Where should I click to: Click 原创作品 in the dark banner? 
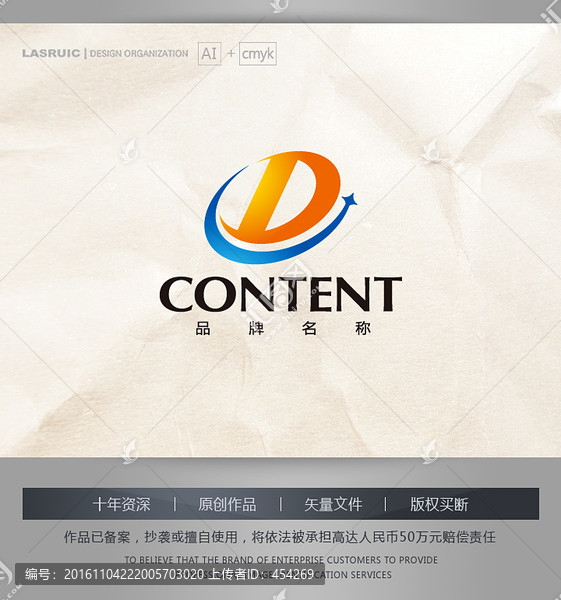(227, 504)
